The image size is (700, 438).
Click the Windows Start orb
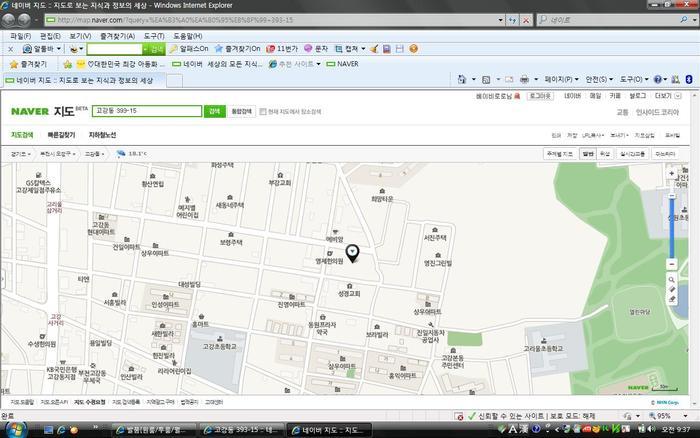click(16, 430)
